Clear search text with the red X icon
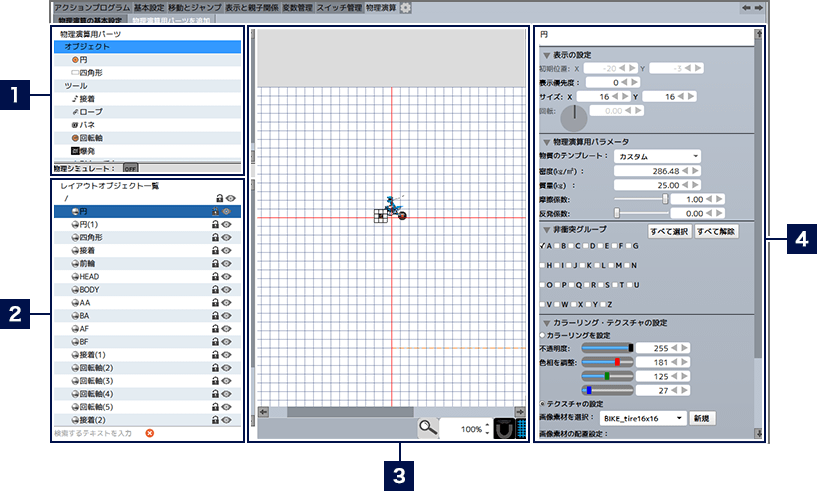The image size is (817, 491). pyautogui.click(x=149, y=433)
